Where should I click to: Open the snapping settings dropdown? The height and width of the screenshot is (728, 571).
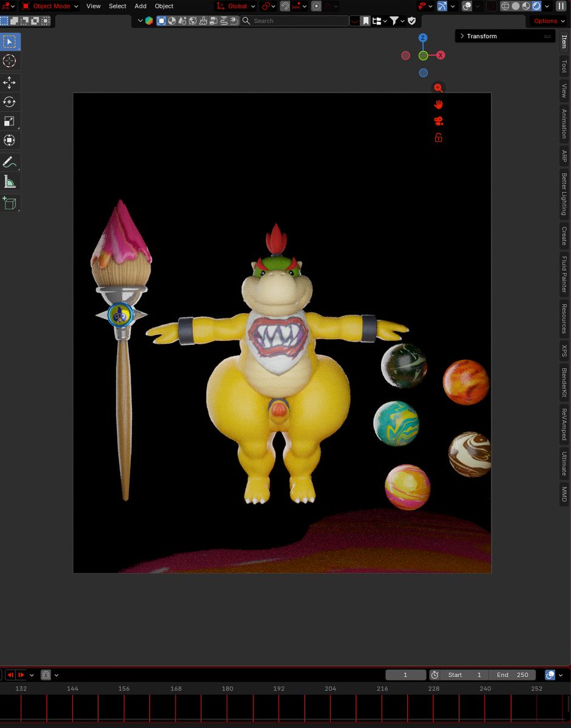point(300,6)
